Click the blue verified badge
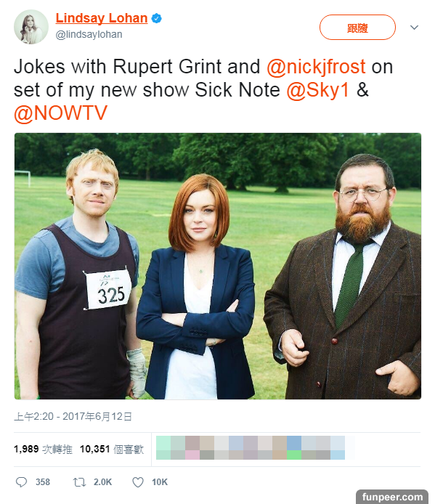Screen dimensions: 443x504 tap(157, 19)
